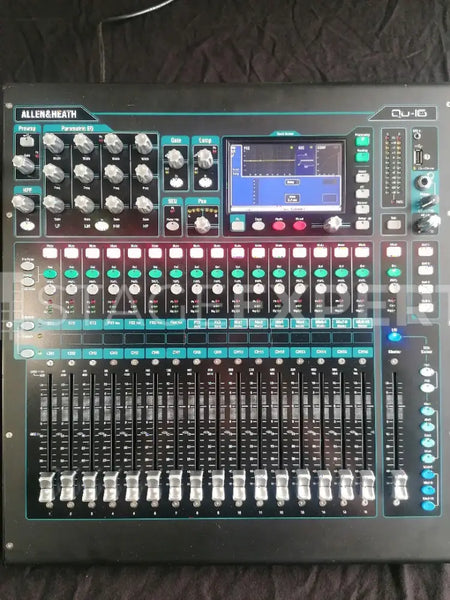The width and height of the screenshot is (450, 600).
Task: Mute channel 8
Action: click(x=196, y=253)
